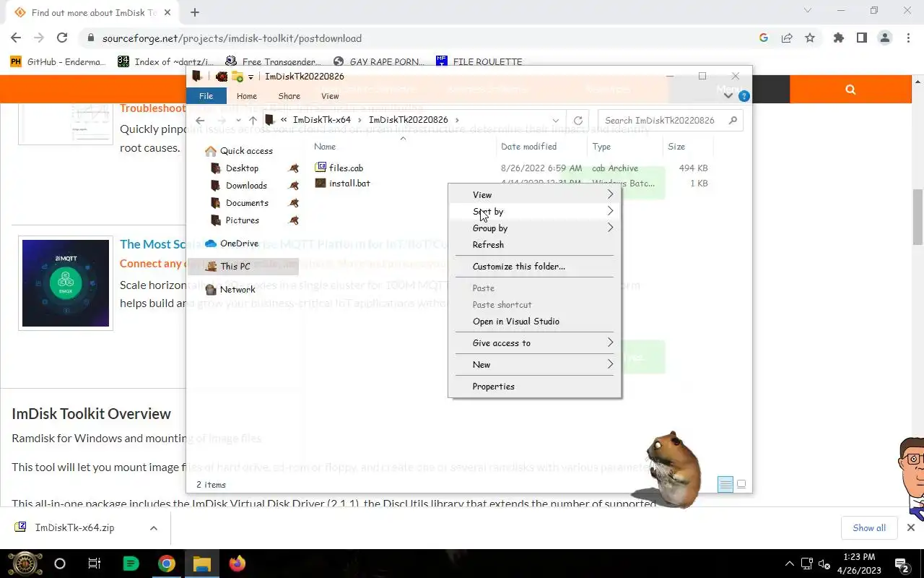The image size is (924, 578).
Task: Choose Refresh from the context menu
Action: click(535, 244)
